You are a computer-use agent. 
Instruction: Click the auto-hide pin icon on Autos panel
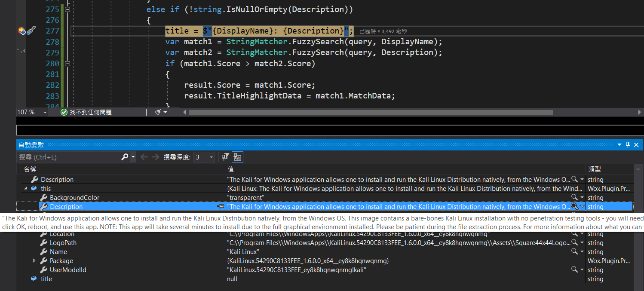click(x=628, y=145)
